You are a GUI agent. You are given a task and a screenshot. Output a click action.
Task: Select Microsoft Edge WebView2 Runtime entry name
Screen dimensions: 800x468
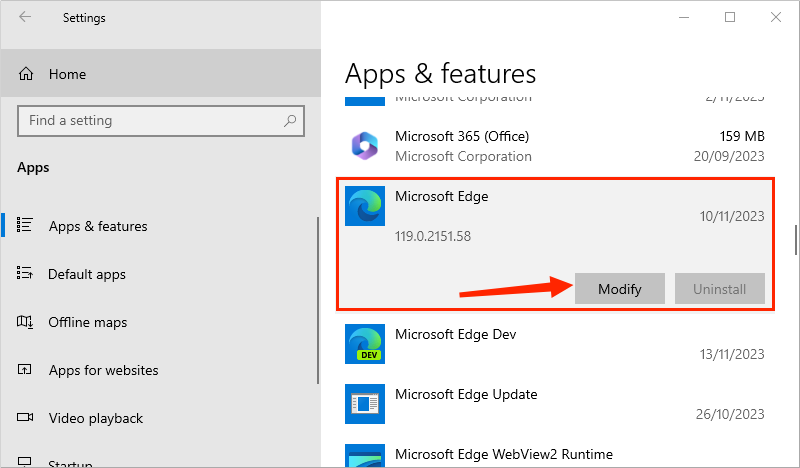[504, 454]
